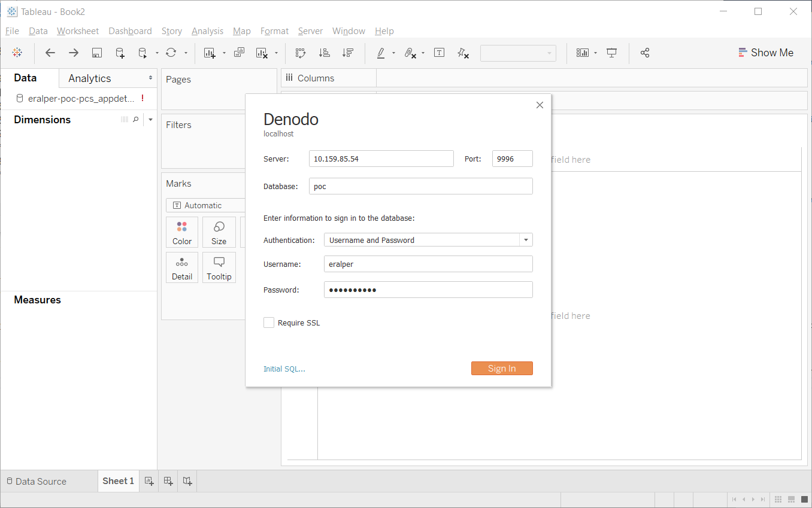Click the Show/Hide Cards icon
Viewport: 812px width, 508px height.
tap(583, 53)
